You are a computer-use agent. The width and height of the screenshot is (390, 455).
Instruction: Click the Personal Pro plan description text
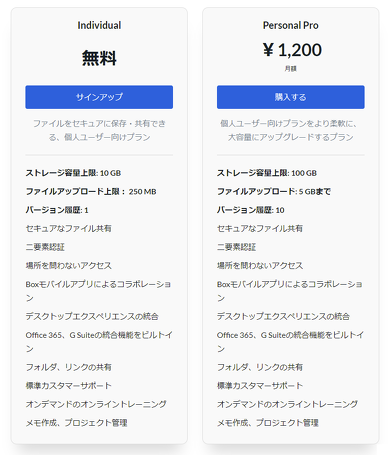[291, 130]
